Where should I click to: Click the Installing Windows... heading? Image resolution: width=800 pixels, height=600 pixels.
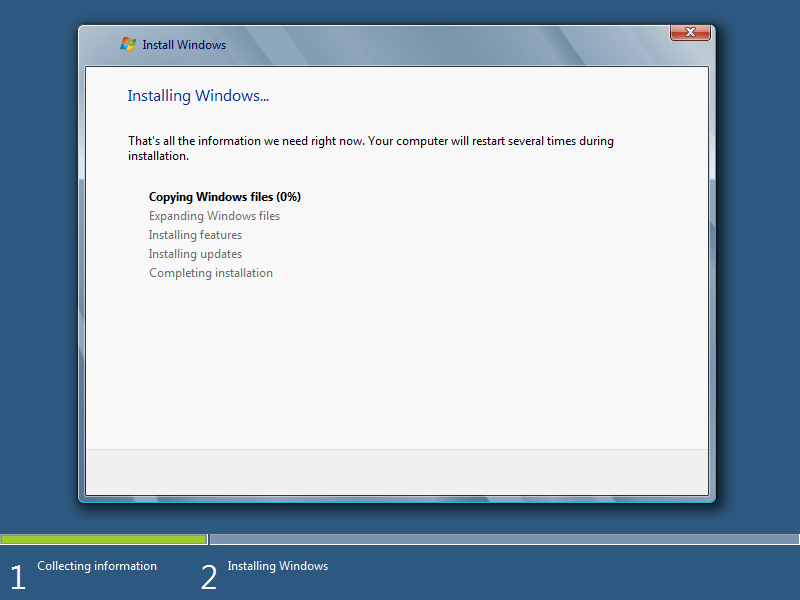[197, 95]
